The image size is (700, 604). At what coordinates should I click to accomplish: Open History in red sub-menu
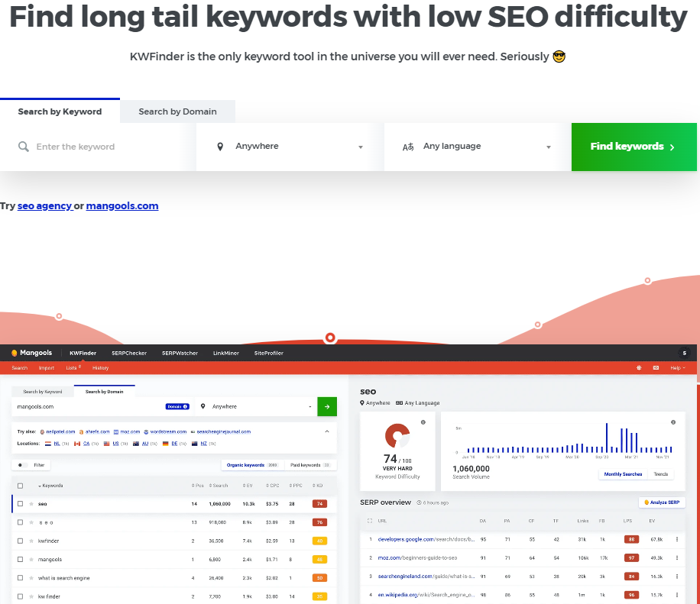[x=100, y=368]
